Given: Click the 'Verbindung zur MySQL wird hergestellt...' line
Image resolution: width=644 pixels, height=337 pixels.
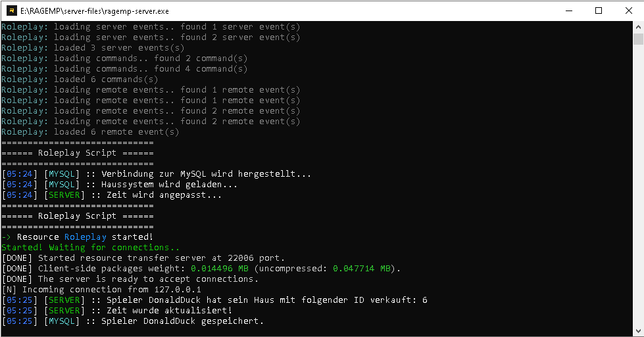Looking at the screenshot, I should tap(157, 174).
